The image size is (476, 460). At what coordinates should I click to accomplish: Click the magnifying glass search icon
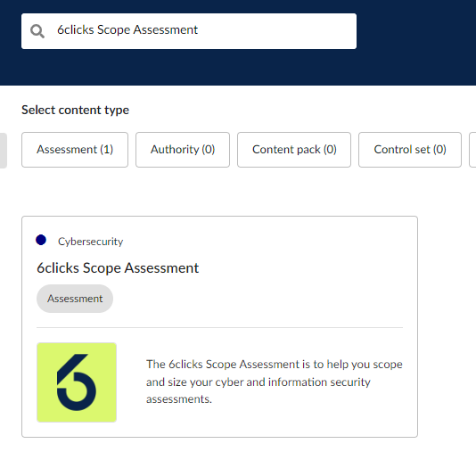coord(37,31)
